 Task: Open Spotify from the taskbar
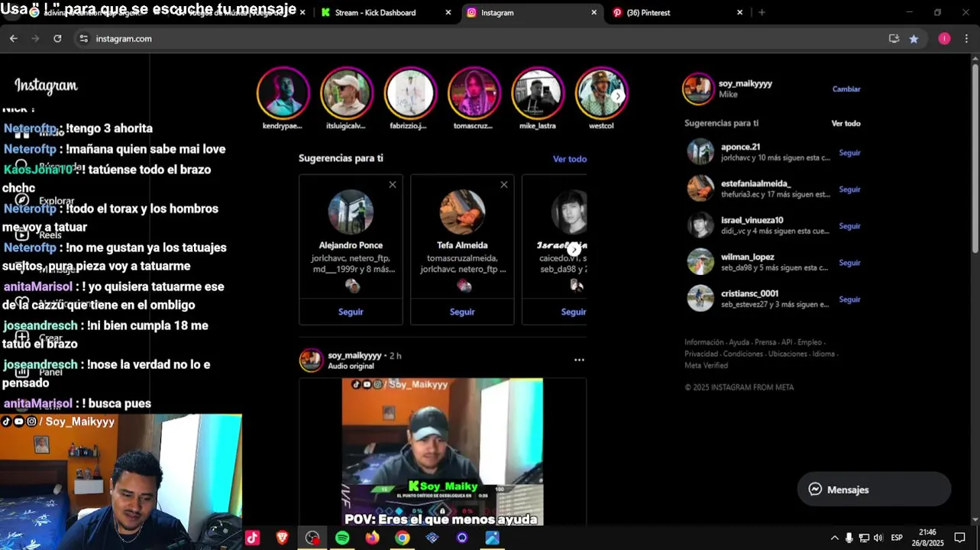[x=342, y=538]
